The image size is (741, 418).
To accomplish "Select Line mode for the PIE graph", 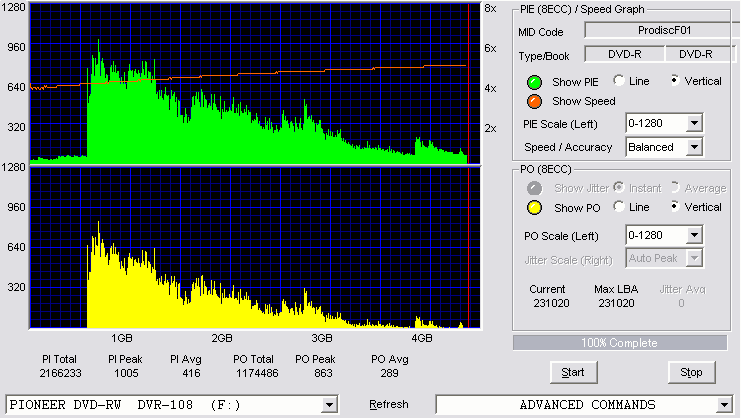I will pos(619,81).
